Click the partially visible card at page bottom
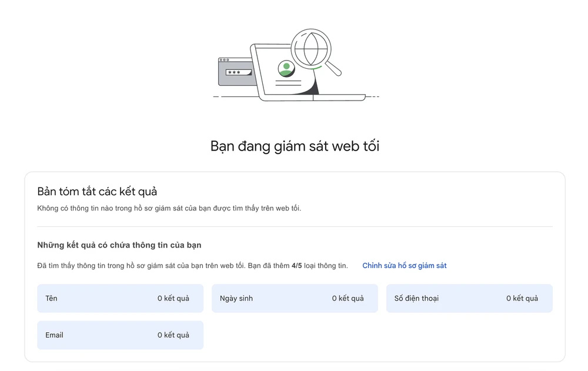Screen dimensions: 588x371 tap(294, 369)
